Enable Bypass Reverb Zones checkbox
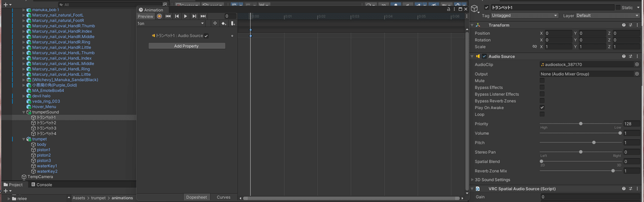 tap(542, 101)
